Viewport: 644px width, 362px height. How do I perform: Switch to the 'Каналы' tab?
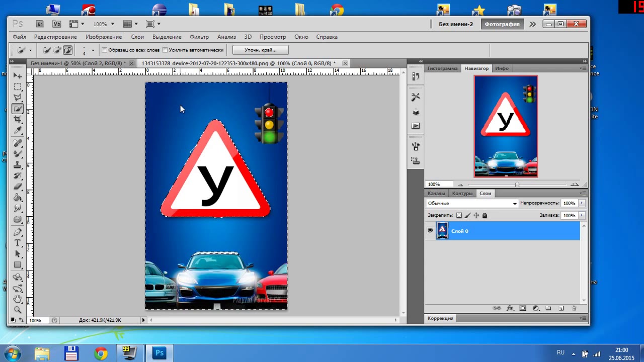[x=436, y=193]
